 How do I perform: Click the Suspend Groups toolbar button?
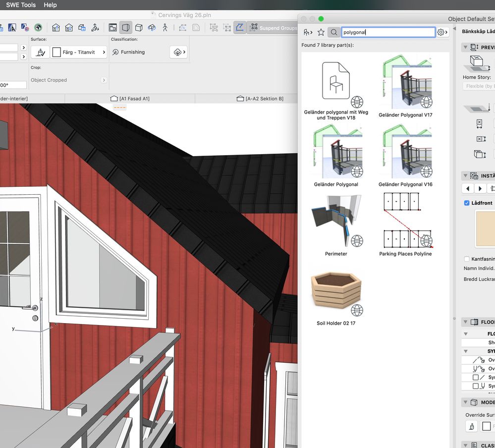pyautogui.click(x=273, y=28)
